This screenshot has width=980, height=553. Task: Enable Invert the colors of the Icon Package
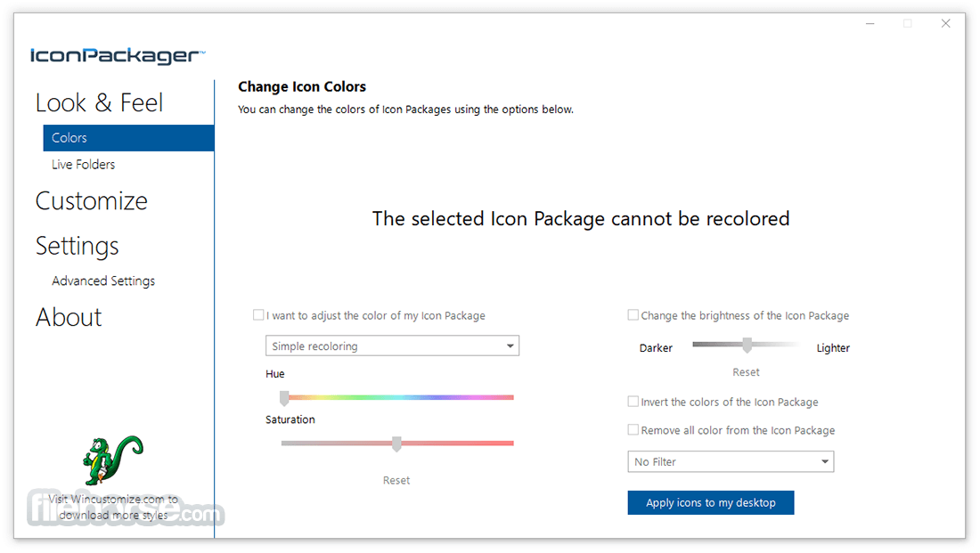click(633, 402)
